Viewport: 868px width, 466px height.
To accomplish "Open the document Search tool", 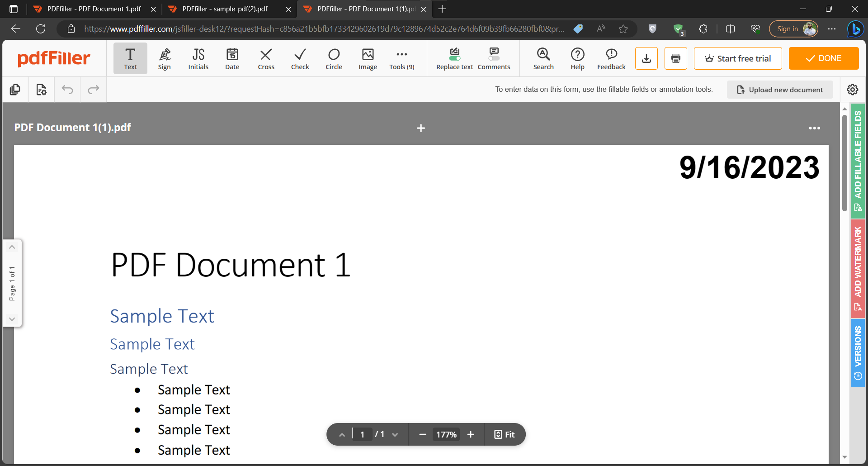I will (543, 58).
